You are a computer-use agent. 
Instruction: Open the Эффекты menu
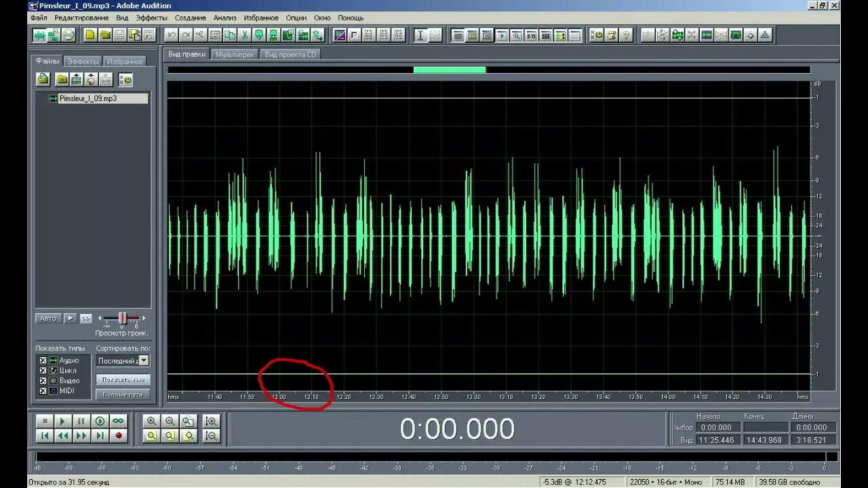(151, 18)
